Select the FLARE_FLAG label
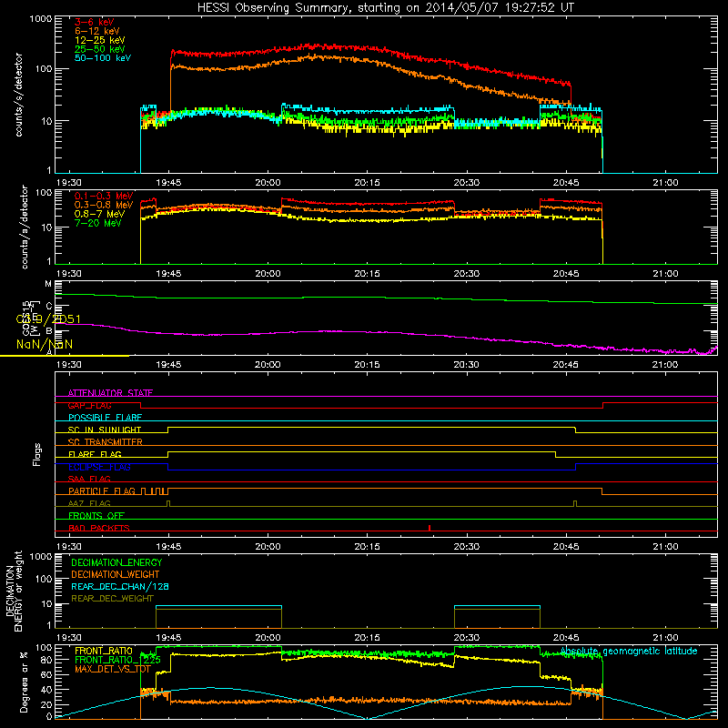Viewport: 728px width, 728px height. point(95,454)
